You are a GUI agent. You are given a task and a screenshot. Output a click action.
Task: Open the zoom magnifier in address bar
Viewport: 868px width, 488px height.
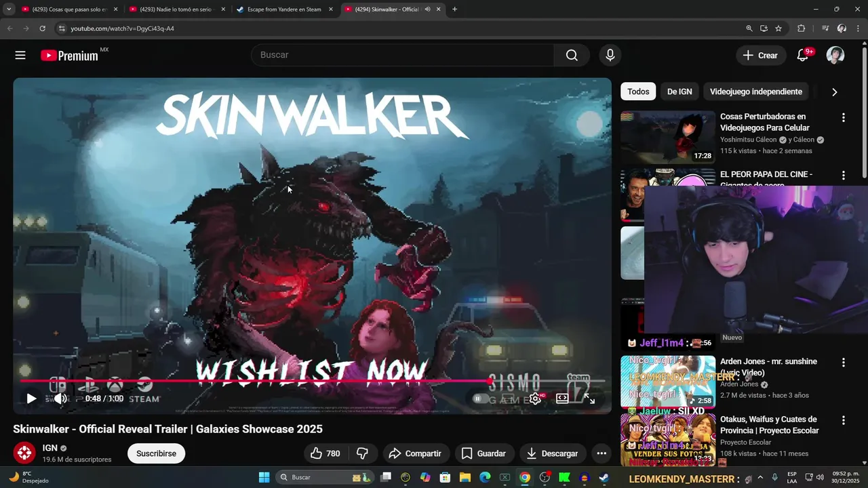coord(749,28)
